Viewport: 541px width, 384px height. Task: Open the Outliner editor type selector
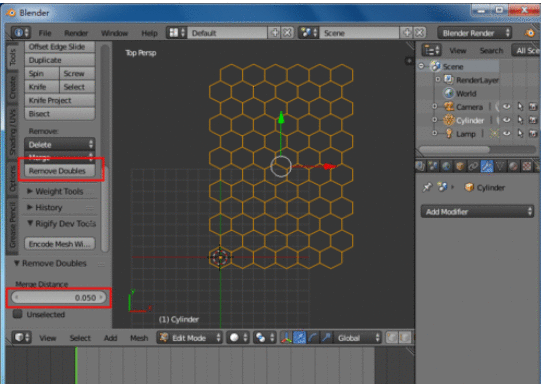431,51
